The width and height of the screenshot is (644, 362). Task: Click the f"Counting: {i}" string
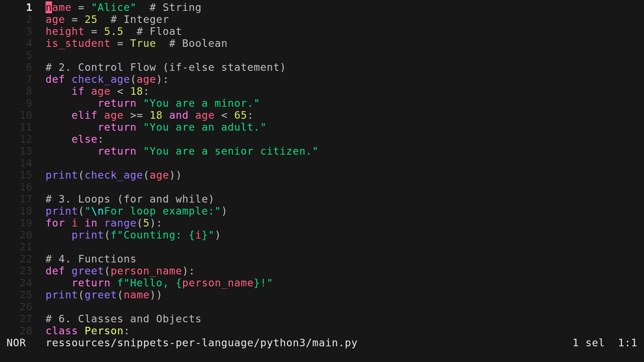(162, 235)
